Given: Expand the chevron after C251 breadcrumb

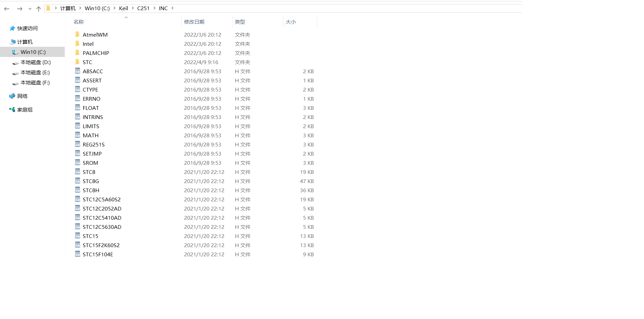Looking at the screenshot, I should click(155, 8).
